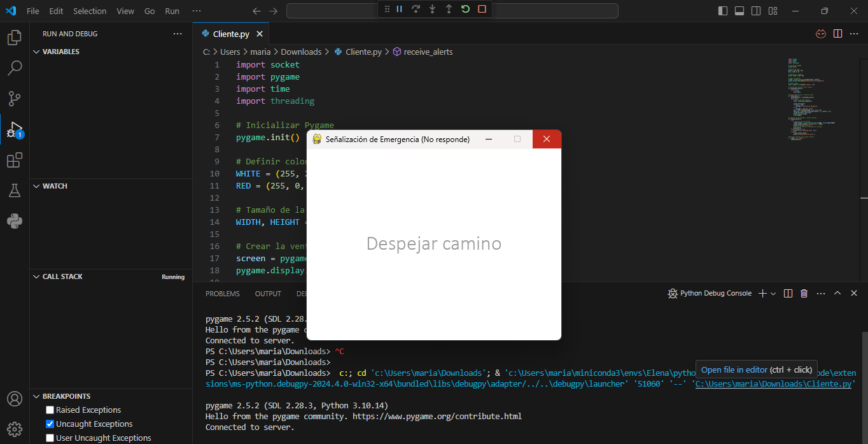Disable the Uncaught Exceptions breakpoint

click(x=50, y=424)
